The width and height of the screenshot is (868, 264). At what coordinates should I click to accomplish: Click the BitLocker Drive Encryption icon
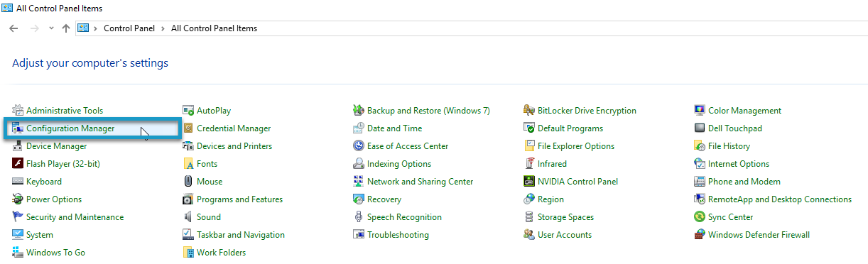coord(529,111)
